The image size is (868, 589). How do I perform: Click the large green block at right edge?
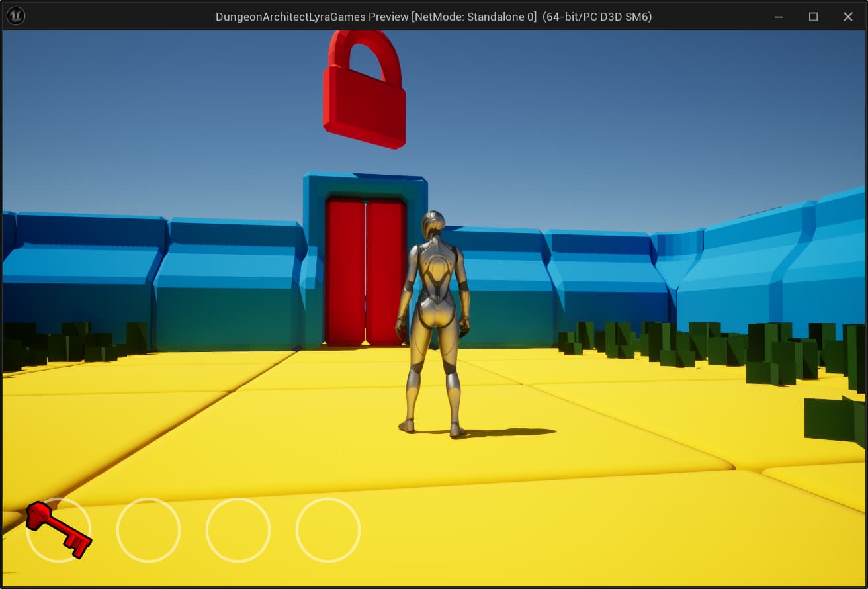click(835, 418)
